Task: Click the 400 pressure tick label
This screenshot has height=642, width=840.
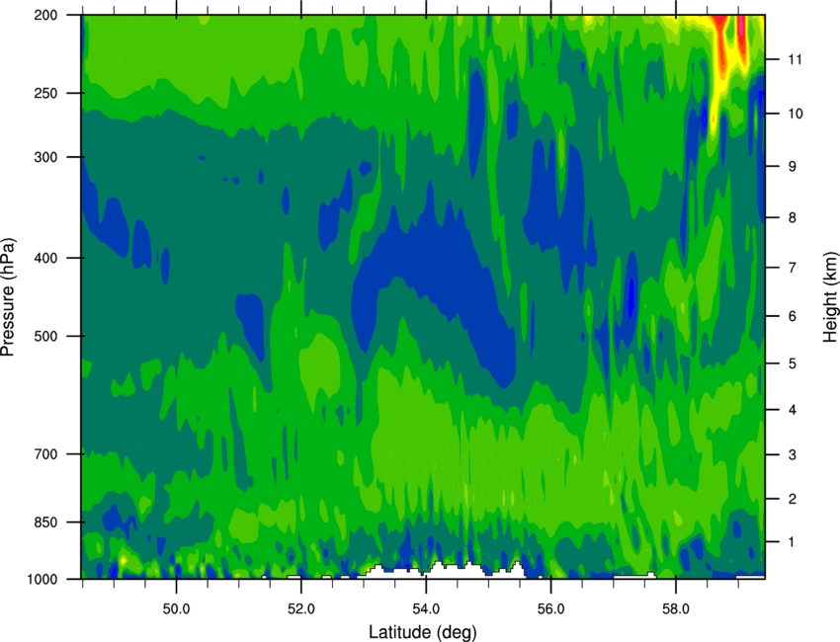Action: click(46, 258)
